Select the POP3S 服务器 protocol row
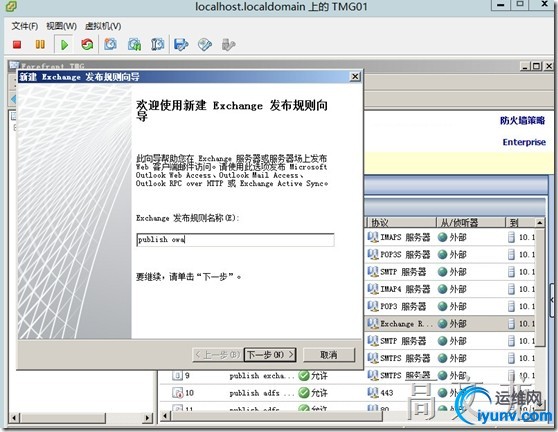 point(450,254)
